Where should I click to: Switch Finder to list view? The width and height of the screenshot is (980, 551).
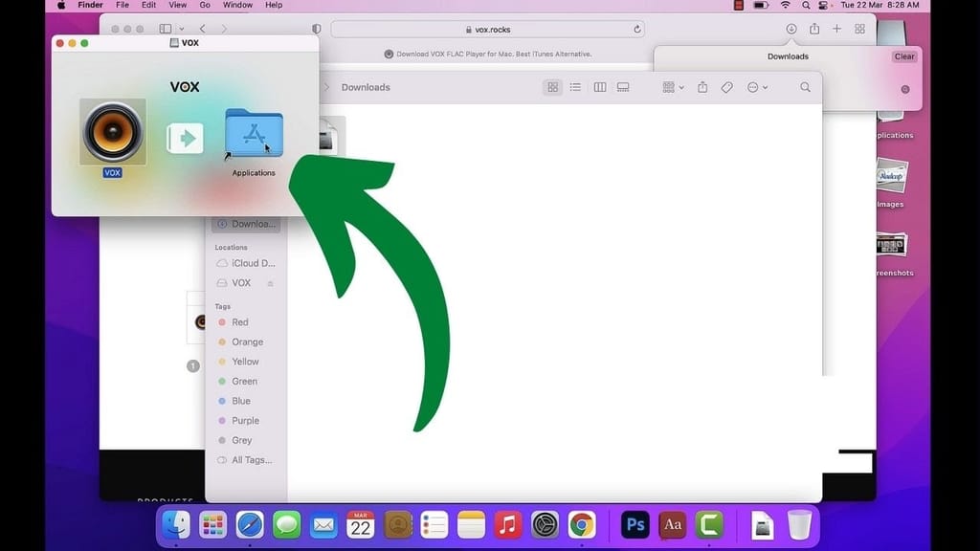(x=575, y=87)
